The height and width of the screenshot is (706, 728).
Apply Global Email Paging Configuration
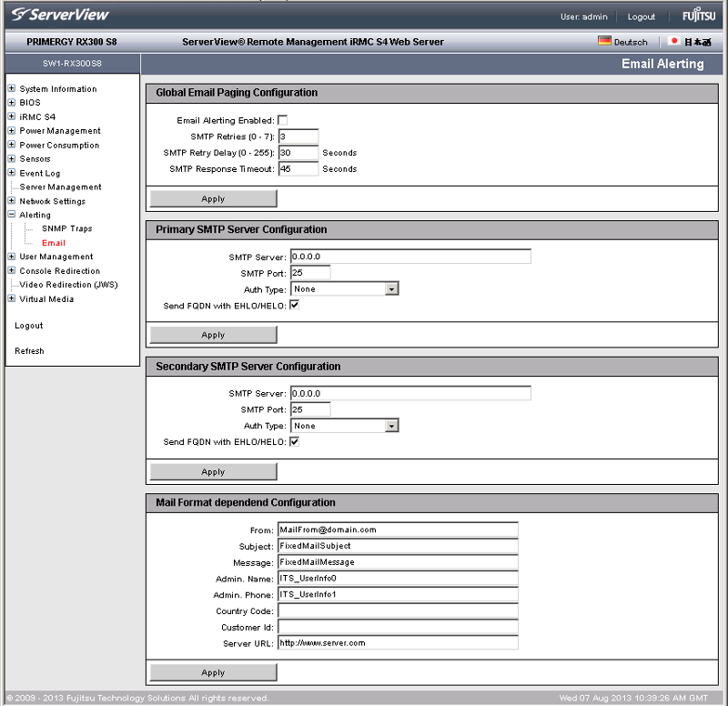pos(214,198)
